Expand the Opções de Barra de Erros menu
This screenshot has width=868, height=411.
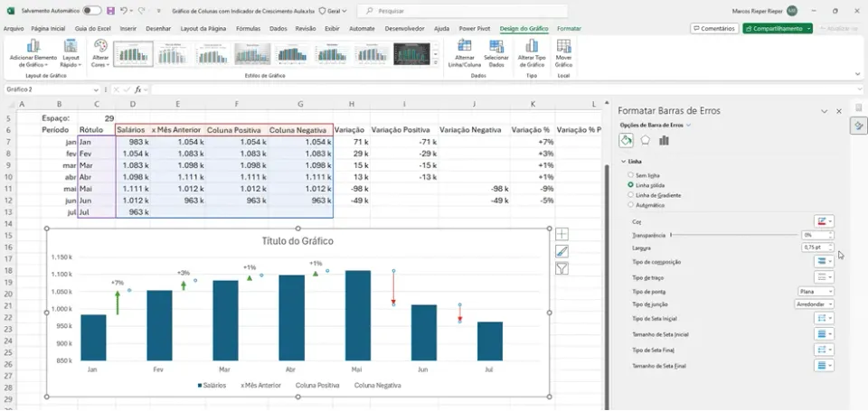click(x=656, y=125)
